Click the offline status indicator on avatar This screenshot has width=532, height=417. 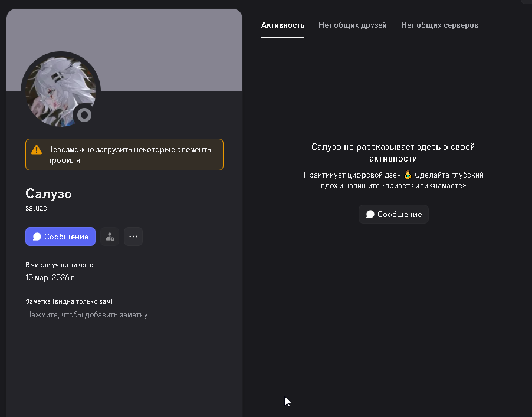pyautogui.click(x=84, y=115)
